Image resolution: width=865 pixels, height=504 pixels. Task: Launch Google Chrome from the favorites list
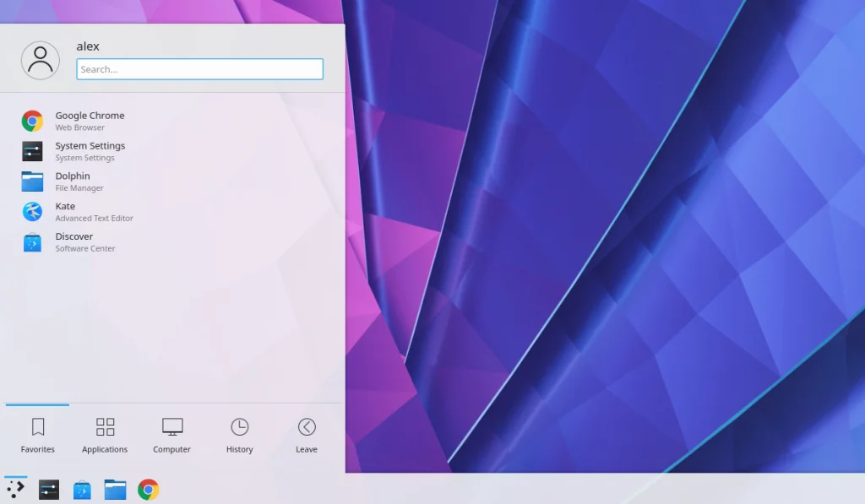pos(31,120)
